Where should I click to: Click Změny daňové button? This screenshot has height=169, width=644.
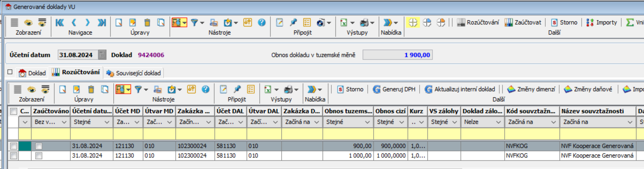[x=588, y=89]
